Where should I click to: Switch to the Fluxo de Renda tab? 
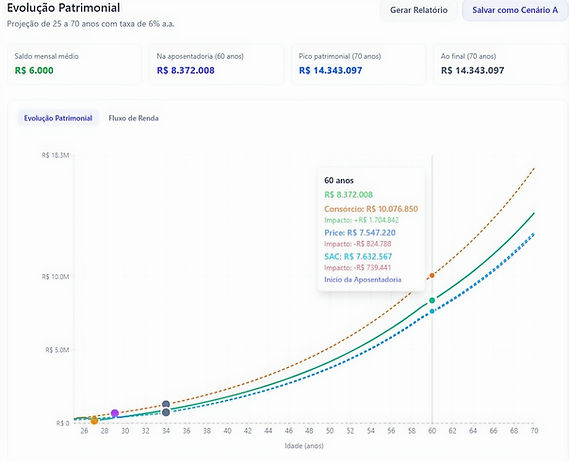(133, 118)
